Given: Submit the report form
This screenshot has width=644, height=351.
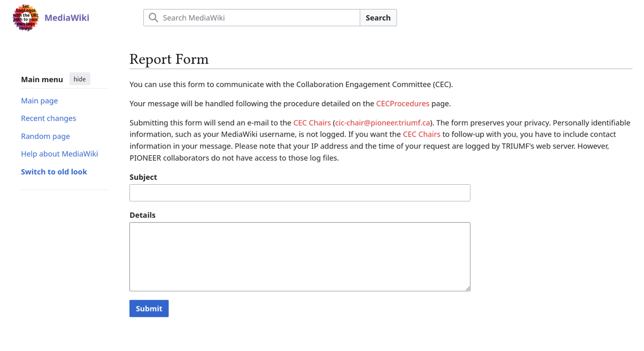Looking at the screenshot, I should [x=149, y=309].
